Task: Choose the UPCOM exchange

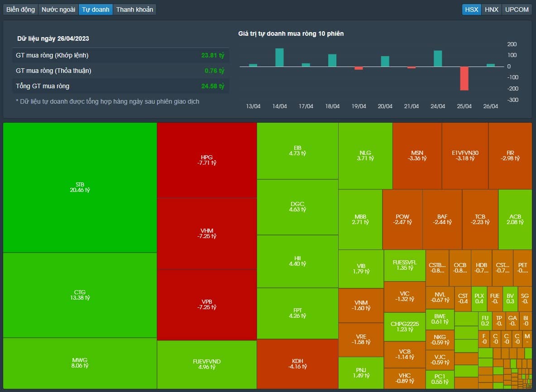Action: [x=517, y=10]
